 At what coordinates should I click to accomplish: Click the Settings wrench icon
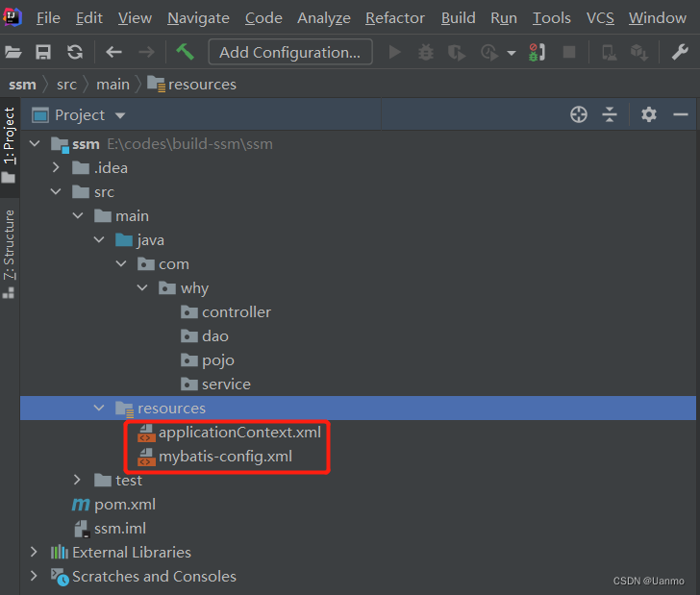[x=680, y=52]
